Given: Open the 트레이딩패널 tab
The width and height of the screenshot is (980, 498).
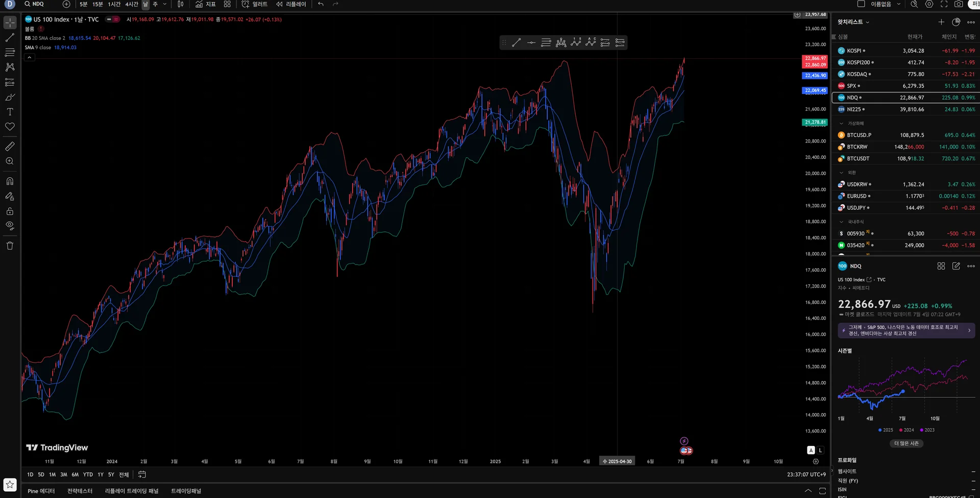Looking at the screenshot, I should tap(186, 491).
